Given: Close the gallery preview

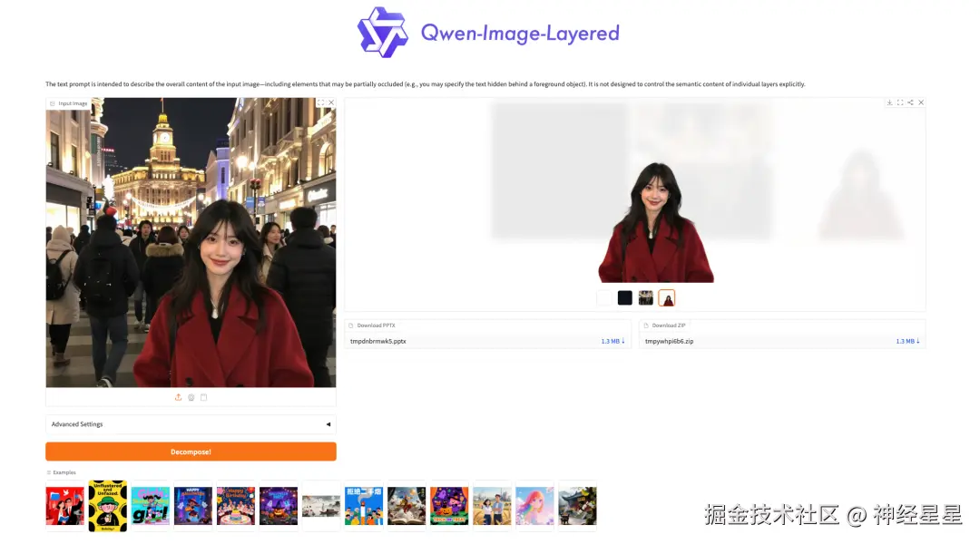Looking at the screenshot, I should (921, 102).
